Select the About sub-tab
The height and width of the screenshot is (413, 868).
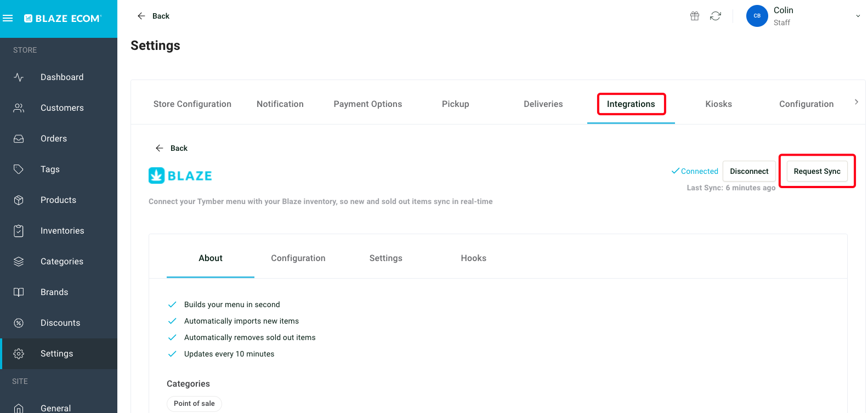coord(211,258)
